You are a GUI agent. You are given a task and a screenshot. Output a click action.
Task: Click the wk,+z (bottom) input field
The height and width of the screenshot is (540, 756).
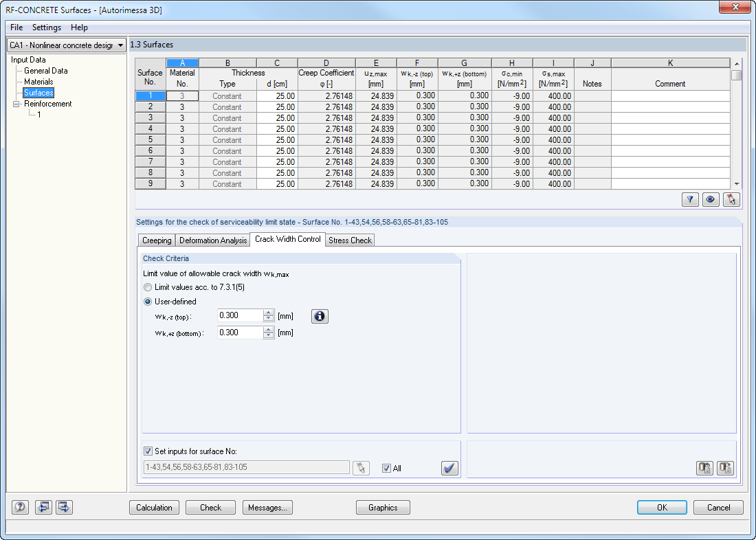click(x=240, y=333)
